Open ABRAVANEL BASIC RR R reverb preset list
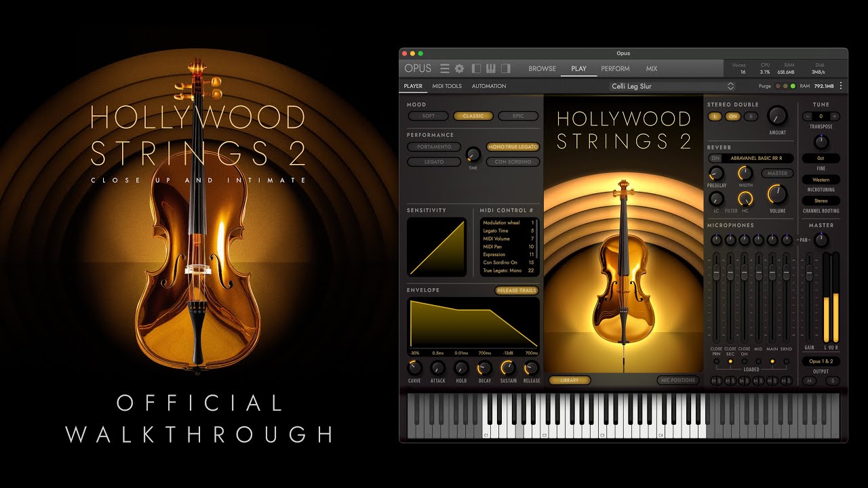The width and height of the screenshot is (868, 488). [758, 159]
